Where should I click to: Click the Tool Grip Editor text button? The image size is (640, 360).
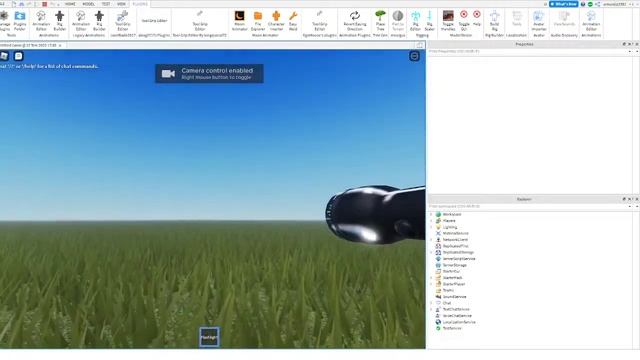pyautogui.click(x=155, y=20)
